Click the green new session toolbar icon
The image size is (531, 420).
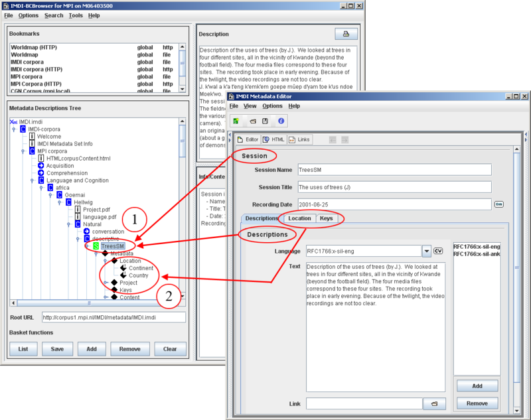click(x=236, y=121)
